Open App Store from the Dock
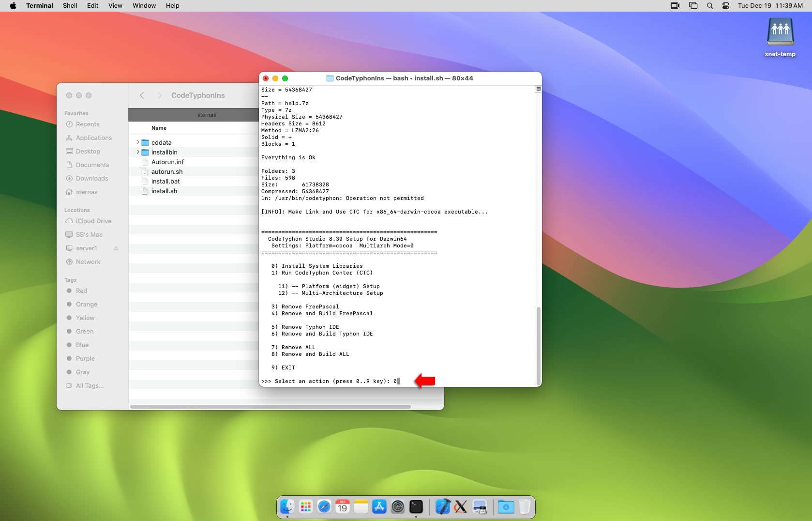The width and height of the screenshot is (812, 521). pos(379,507)
